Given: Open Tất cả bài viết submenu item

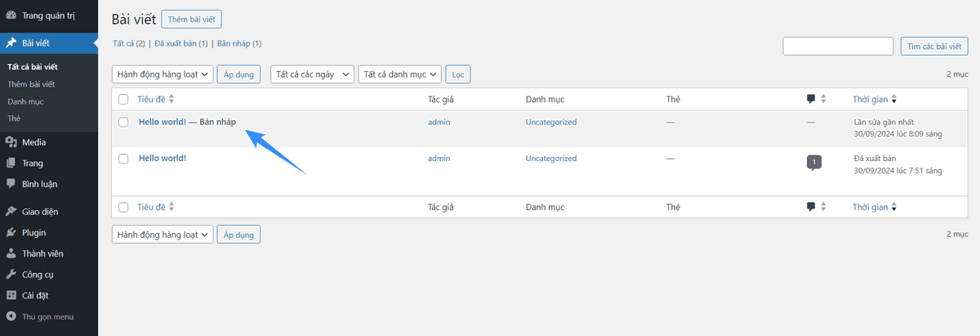Looking at the screenshot, I should (33, 67).
